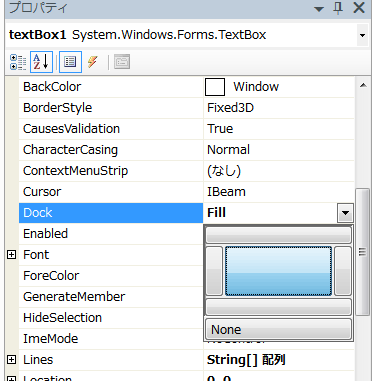Switch to Categorized view icon
Viewport: 372px width, 381px height.
pos(18,62)
